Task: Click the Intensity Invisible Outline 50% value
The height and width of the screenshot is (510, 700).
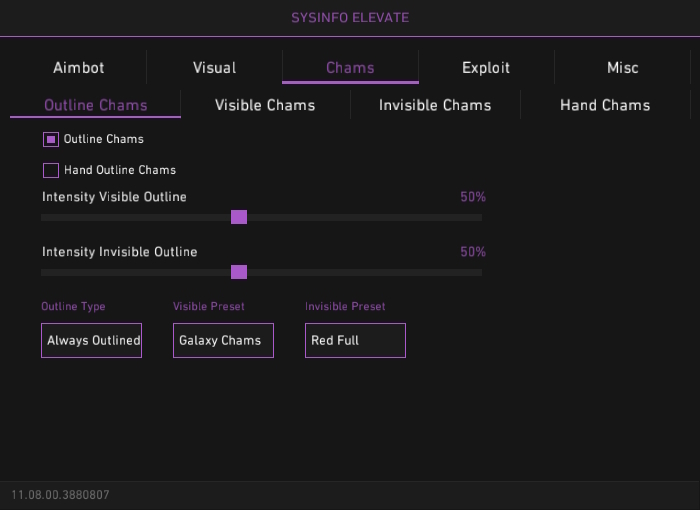Action: coord(473,252)
